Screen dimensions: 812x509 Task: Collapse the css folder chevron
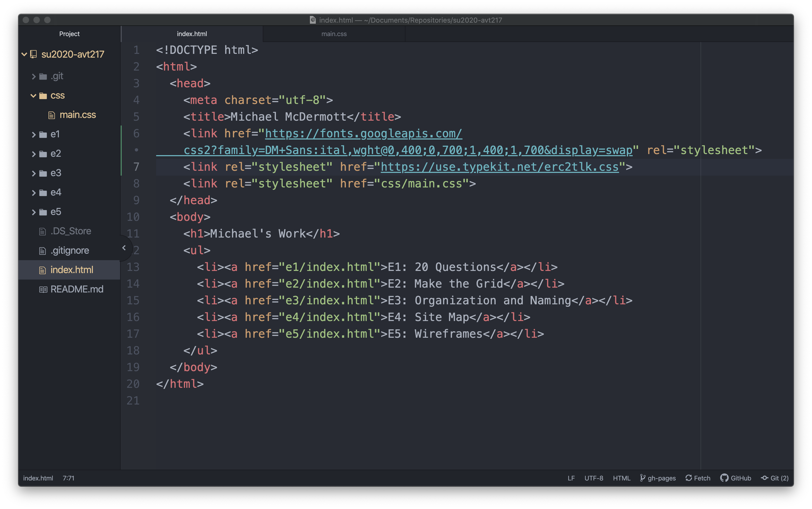(x=33, y=96)
